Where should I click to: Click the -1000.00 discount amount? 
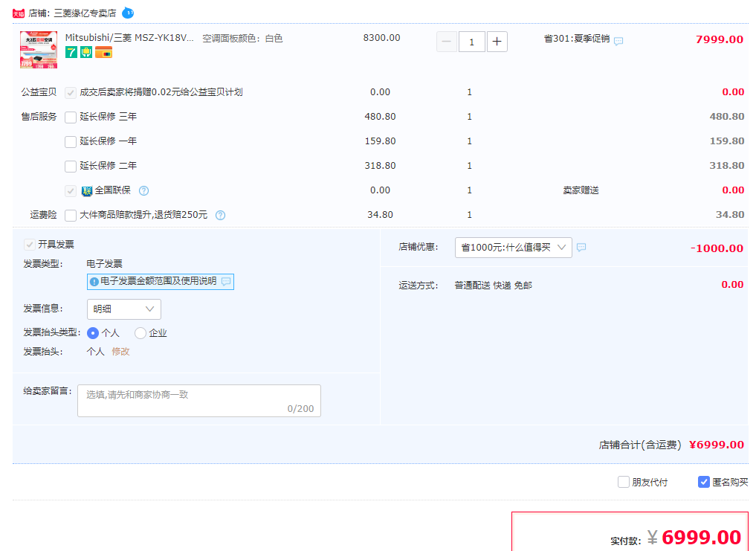pos(717,248)
